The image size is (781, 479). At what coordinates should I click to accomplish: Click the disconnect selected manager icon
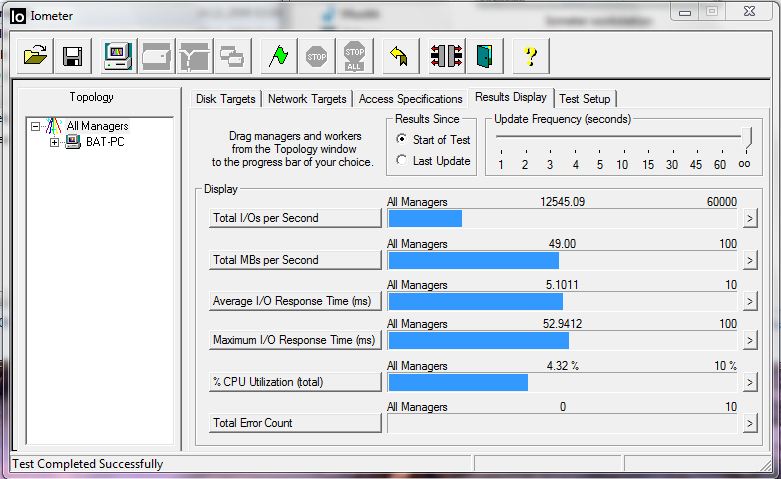[x=446, y=56]
